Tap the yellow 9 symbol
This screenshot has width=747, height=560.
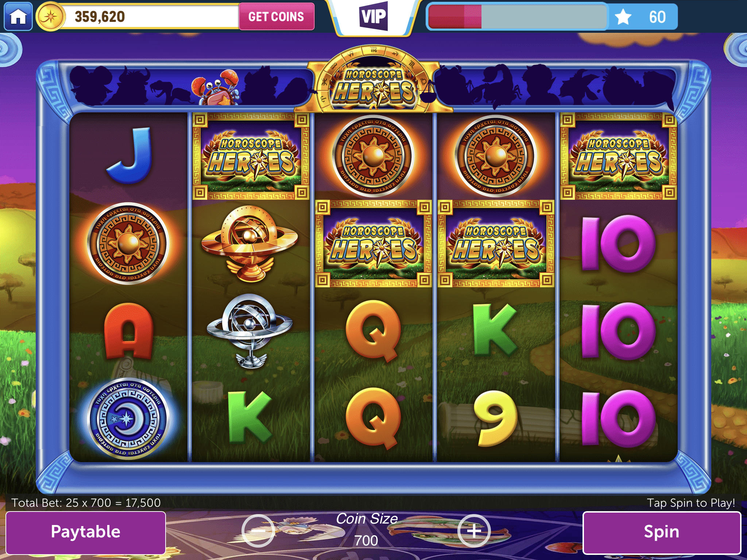tap(496, 419)
